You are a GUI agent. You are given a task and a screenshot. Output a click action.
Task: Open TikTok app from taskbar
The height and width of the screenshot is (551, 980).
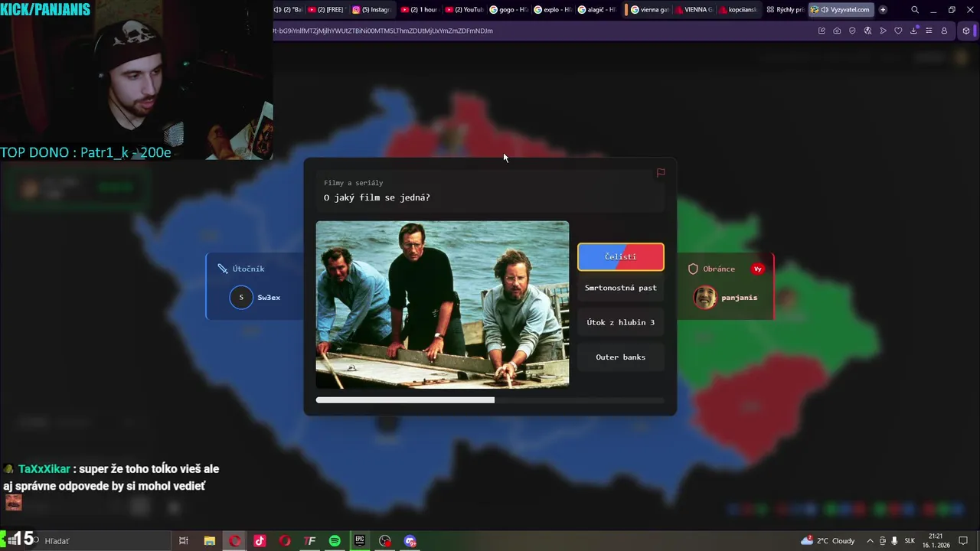pos(260,541)
